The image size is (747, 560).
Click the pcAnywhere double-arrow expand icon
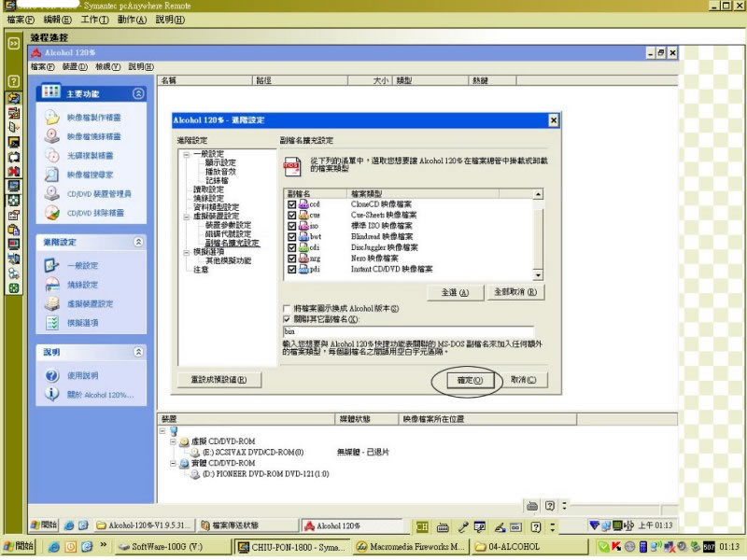(14, 43)
